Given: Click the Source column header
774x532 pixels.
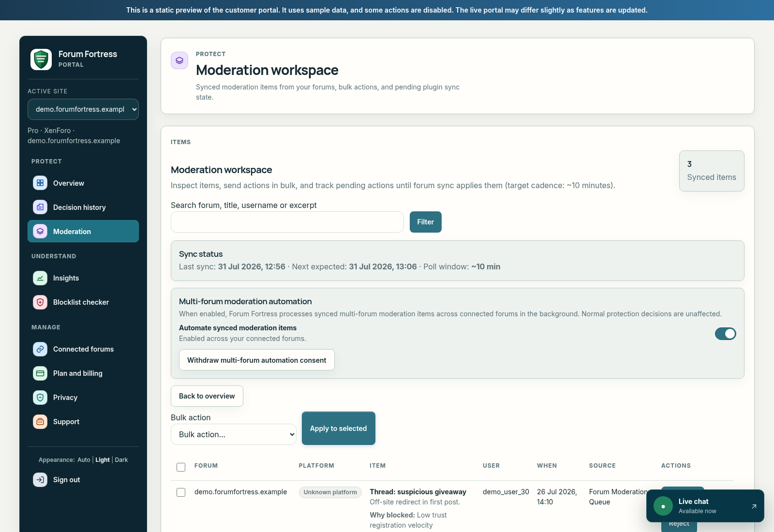Looking at the screenshot, I should 602,466.
